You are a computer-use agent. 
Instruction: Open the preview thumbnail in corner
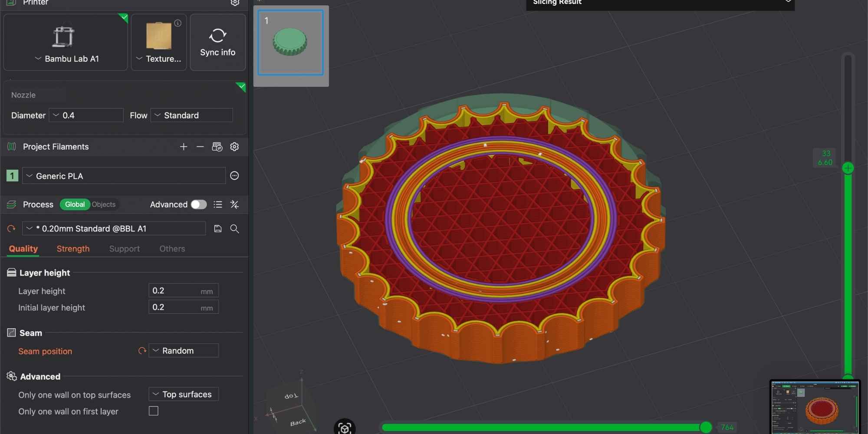click(815, 407)
